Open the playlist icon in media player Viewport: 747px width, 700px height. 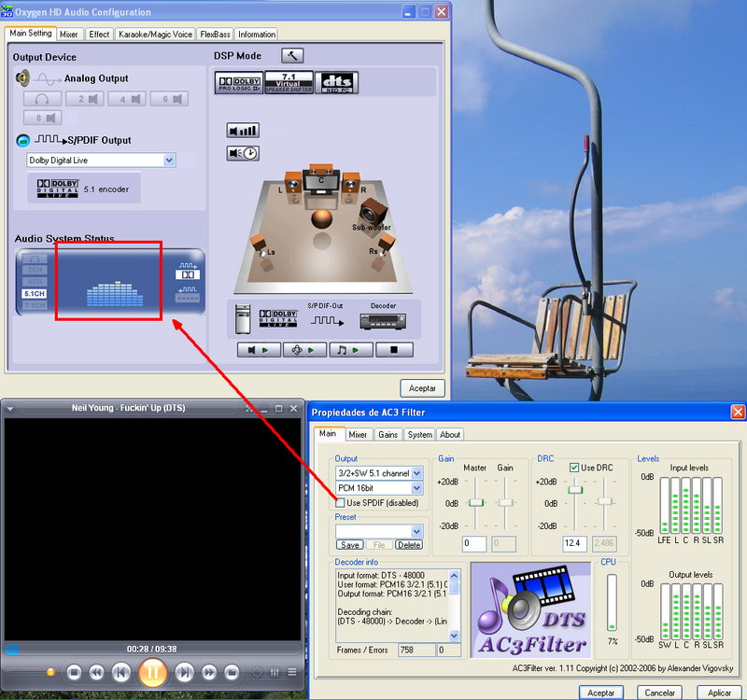[x=292, y=672]
